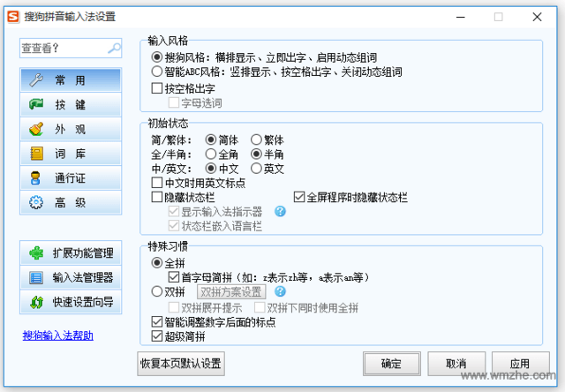Launch 快速设置向导 button
The image size is (565, 392).
click(x=71, y=302)
